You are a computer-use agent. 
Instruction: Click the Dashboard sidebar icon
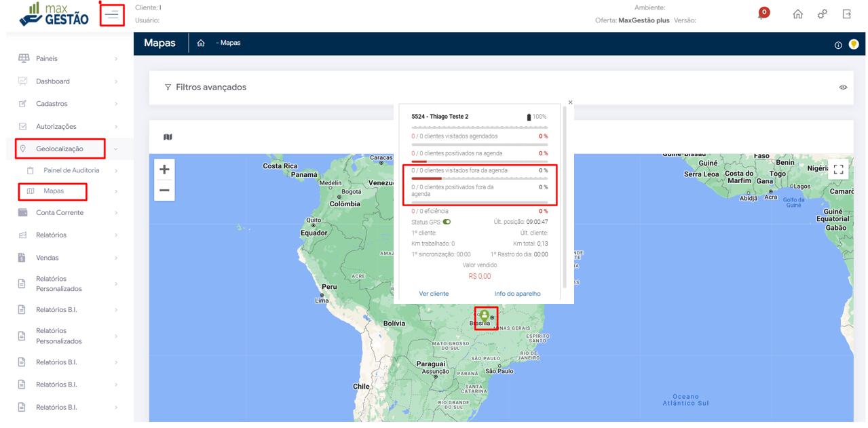23,81
